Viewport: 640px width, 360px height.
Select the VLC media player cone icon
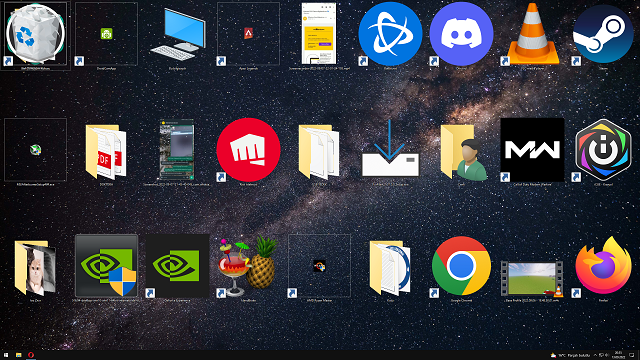point(532,33)
